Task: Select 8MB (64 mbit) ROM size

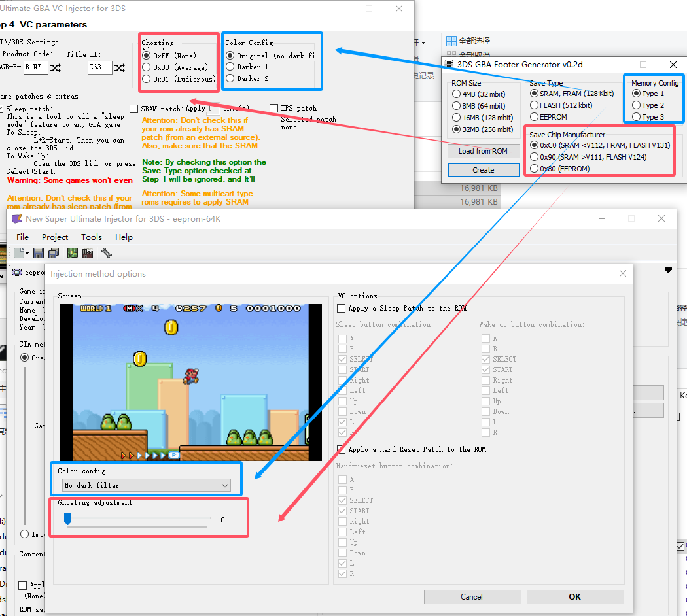Action: pos(456,105)
